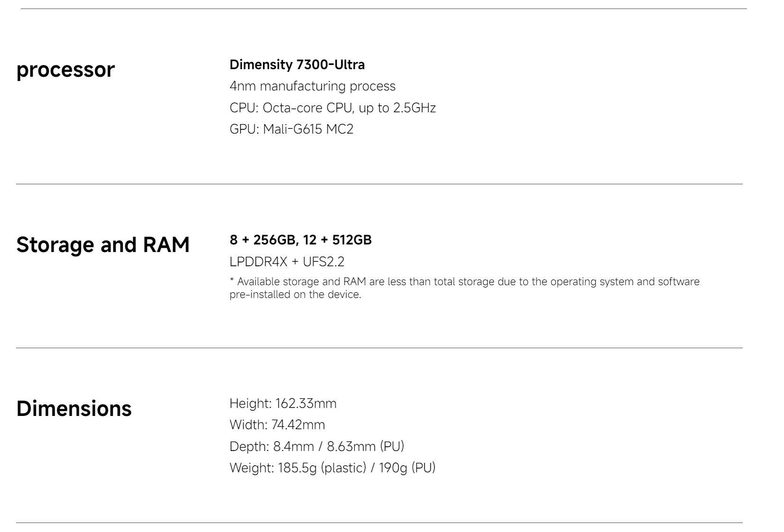784x532 pixels.
Task: Click the divider line below Storage section
Action: [x=379, y=348]
